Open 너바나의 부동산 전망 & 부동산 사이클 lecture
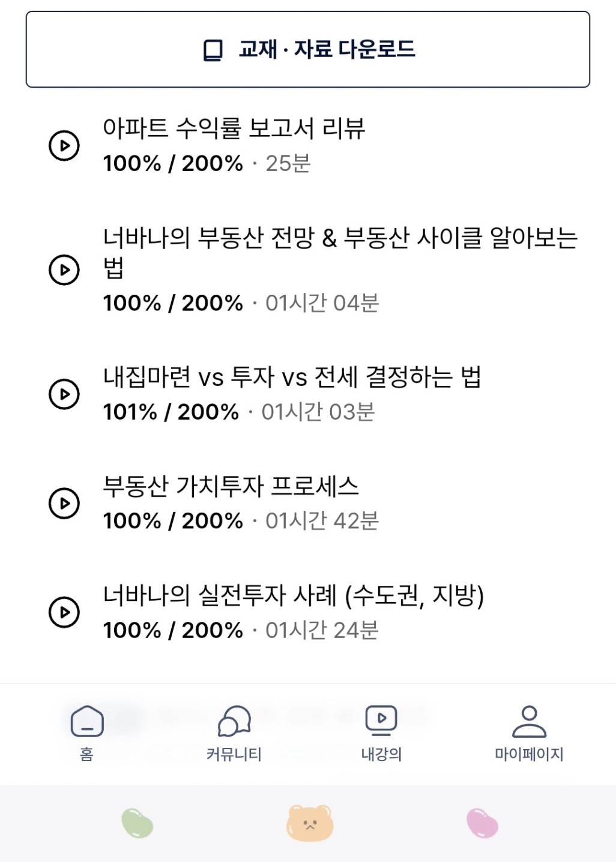Screen dimensions: 616x862 click(340, 253)
